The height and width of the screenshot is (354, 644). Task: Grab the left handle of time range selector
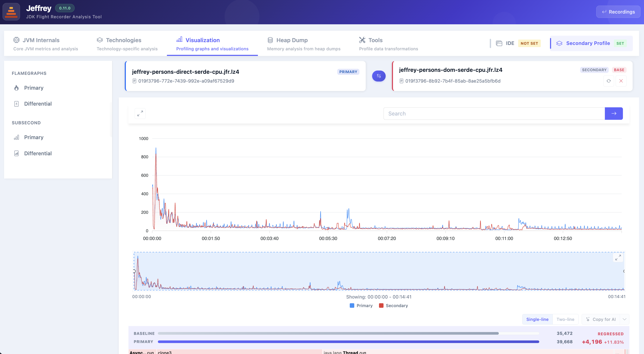click(x=134, y=271)
